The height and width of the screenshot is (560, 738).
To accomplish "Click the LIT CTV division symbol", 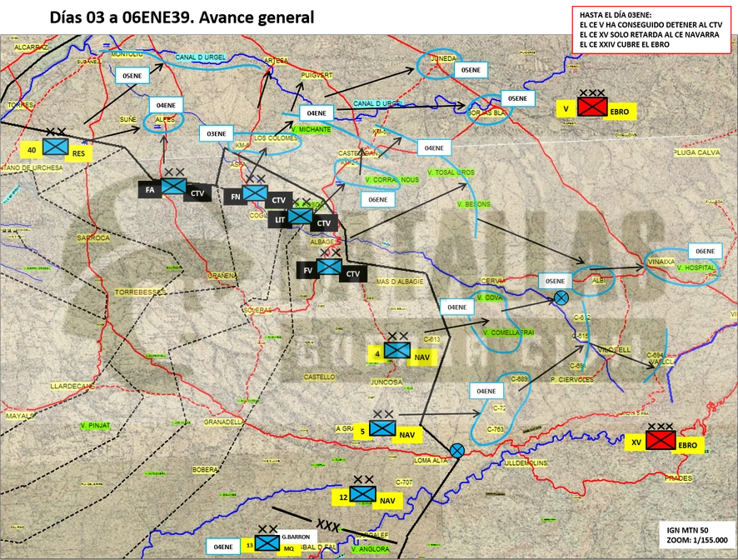I will [x=301, y=217].
